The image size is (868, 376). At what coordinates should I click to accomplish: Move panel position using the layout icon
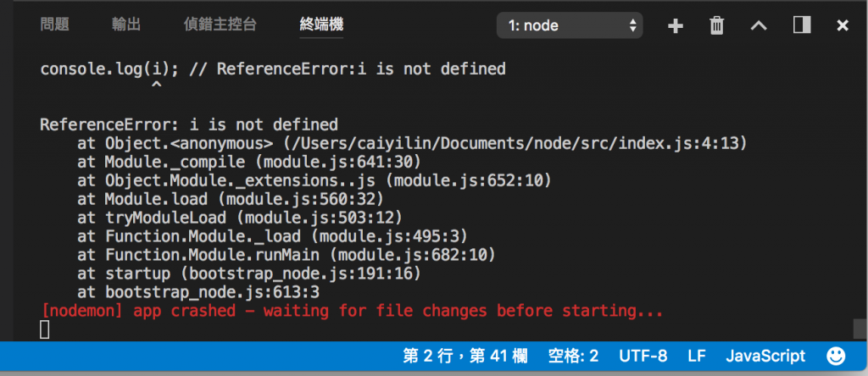pyautogui.click(x=802, y=25)
